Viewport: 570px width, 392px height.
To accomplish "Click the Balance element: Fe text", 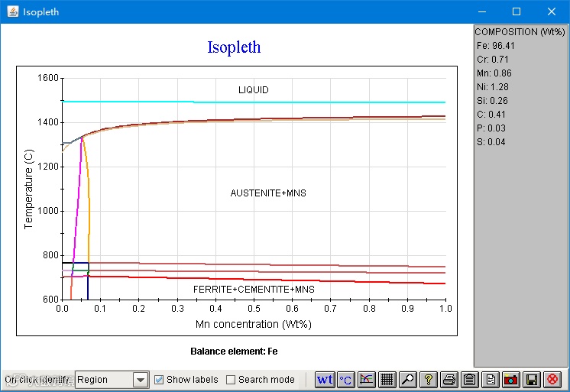I will pyautogui.click(x=234, y=352).
